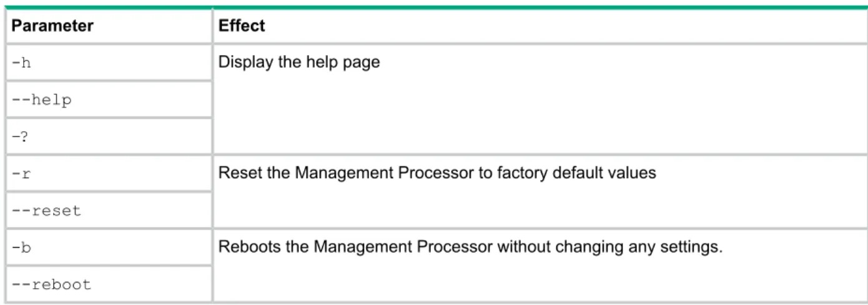The height and width of the screenshot is (305, 868).
Task: Select the -? parameter cell
Action: click(x=109, y=136)
